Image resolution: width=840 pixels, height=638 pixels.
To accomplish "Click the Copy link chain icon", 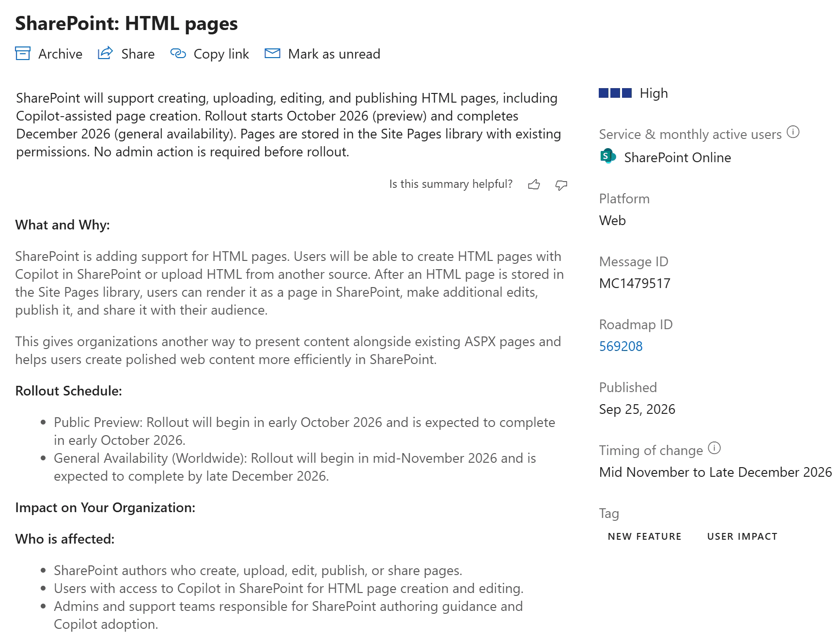I will 178,53.
